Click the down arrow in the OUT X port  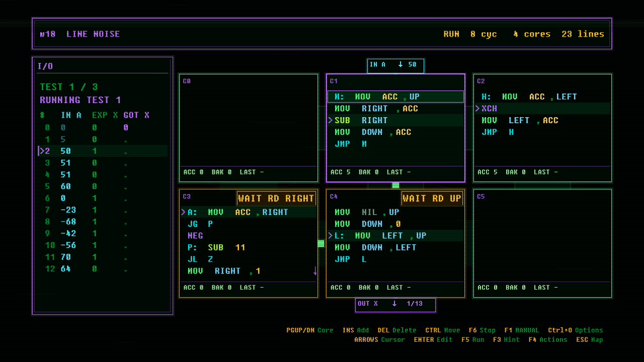pyautogui.click(x=394, y=304)
